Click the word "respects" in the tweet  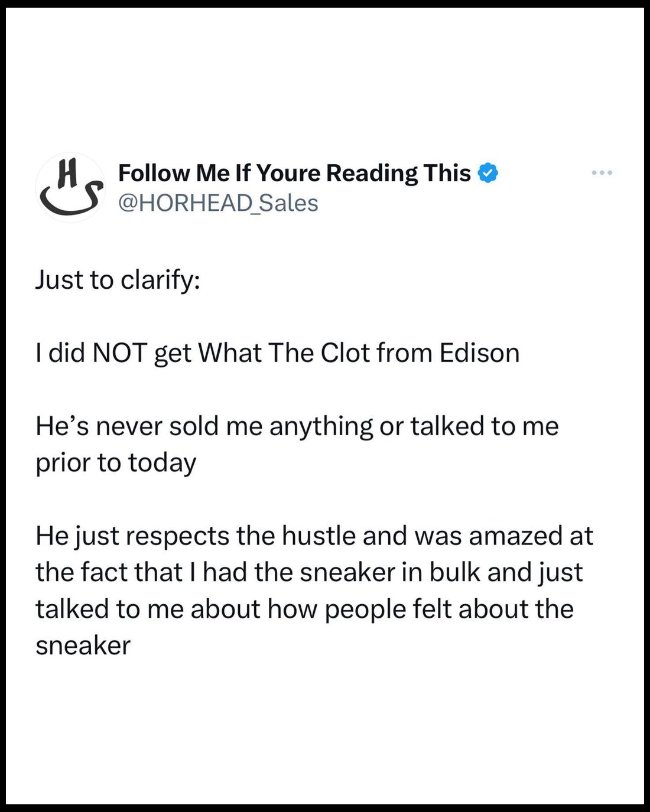[177, 536]
